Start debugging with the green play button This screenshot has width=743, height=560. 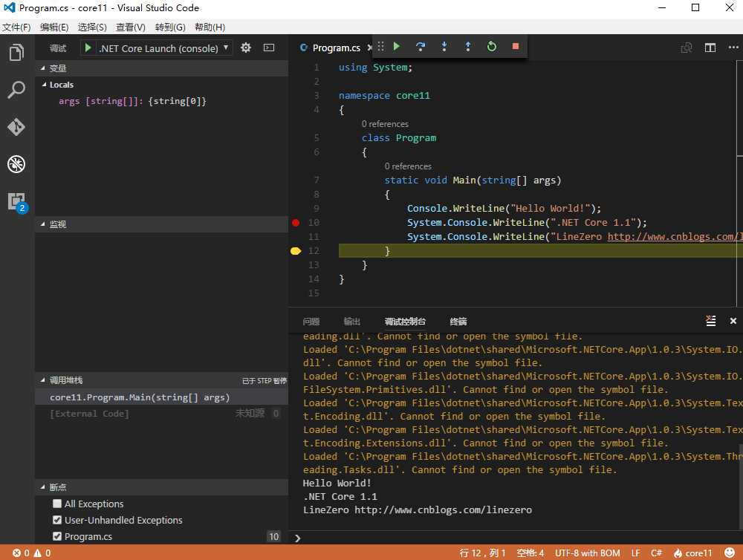coord(88,48)
